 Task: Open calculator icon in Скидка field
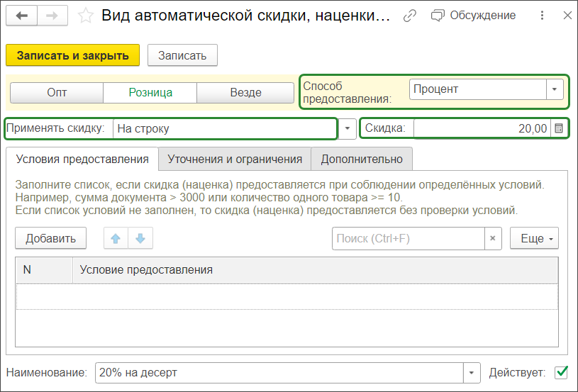(559, 128)
